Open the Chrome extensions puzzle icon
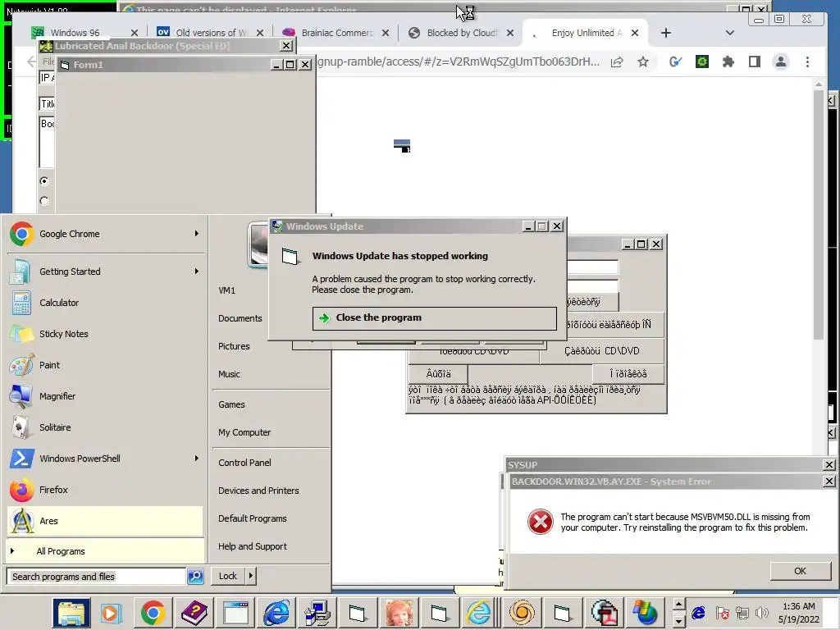Screen dimensions: 840x630 (x=728, y=62)
